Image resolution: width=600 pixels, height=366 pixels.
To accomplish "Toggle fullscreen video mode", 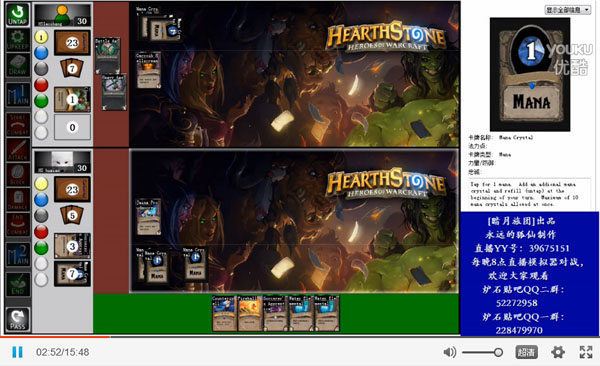I will click(x=585, y=352).
